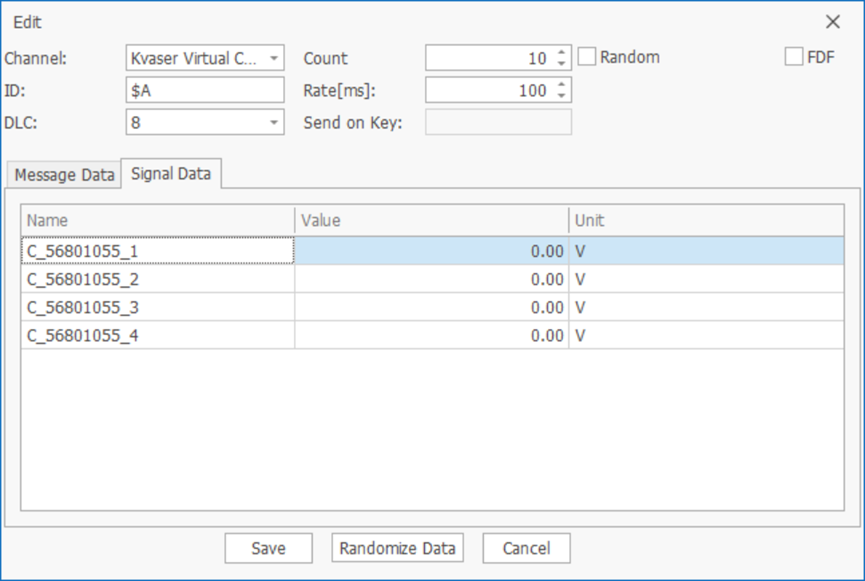Increase Count with up arrow
Viewport: 865px width, 581px height.
coord(561,53)
